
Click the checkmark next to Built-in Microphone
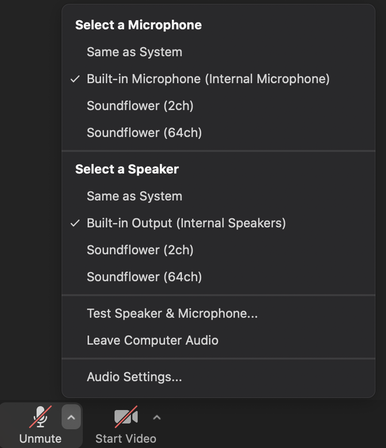click(x=75, y=79)
